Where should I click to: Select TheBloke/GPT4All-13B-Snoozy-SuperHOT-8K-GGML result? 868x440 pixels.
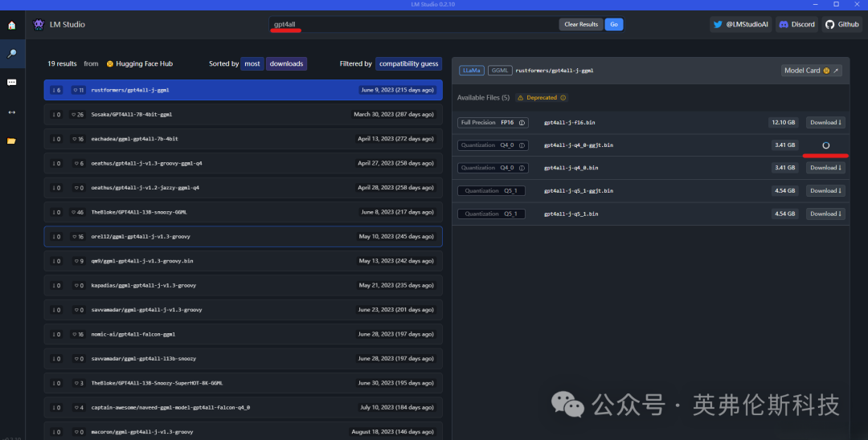pyautogui.click(x=243, y=383)
